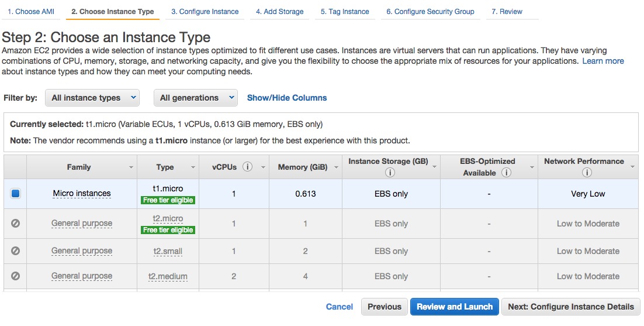Click the disabled marker on t2.medium row
Viewport: 644px width, 326px height.
coord(15,276)
